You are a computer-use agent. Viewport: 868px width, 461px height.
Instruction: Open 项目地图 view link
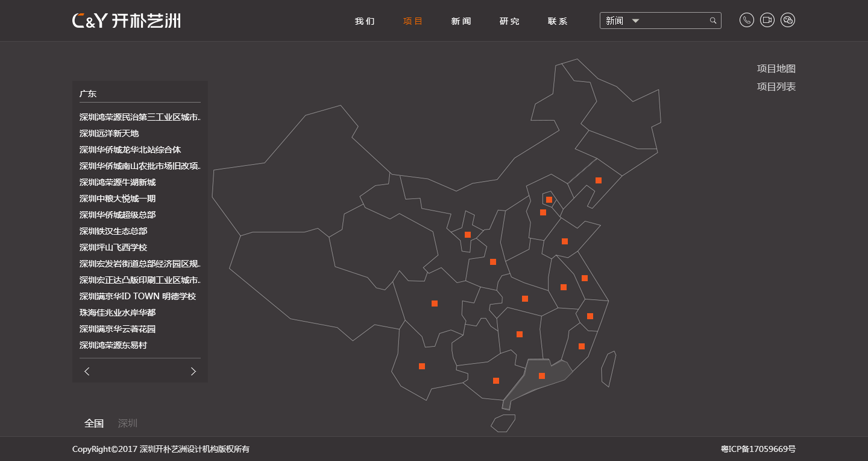coord(776,69)
